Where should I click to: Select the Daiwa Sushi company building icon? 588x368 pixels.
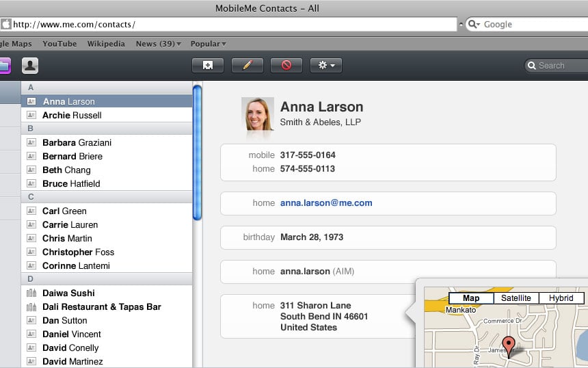31,293
